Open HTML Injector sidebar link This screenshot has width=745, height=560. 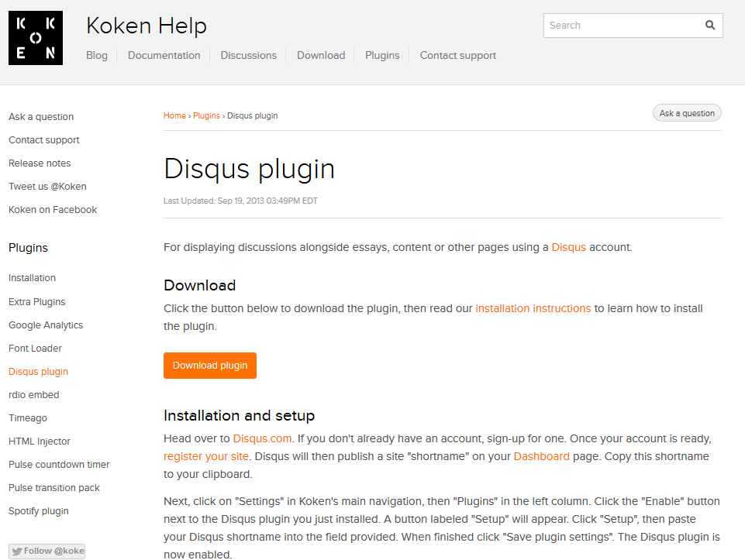(x=40, y=441)
